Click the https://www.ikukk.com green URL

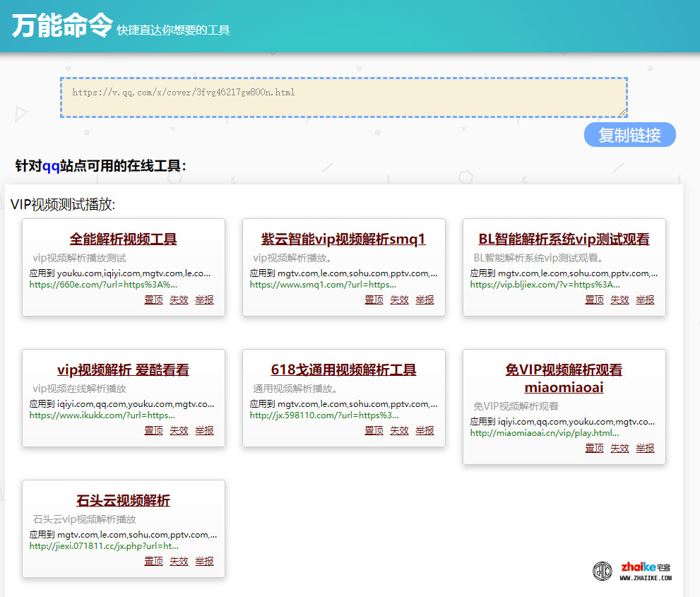tap(102, 415)
